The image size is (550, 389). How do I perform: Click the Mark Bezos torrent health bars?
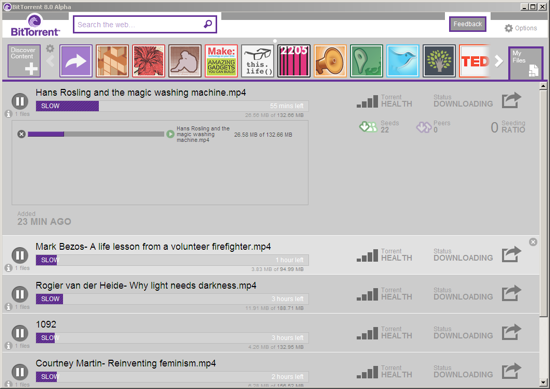click(367, 255)
